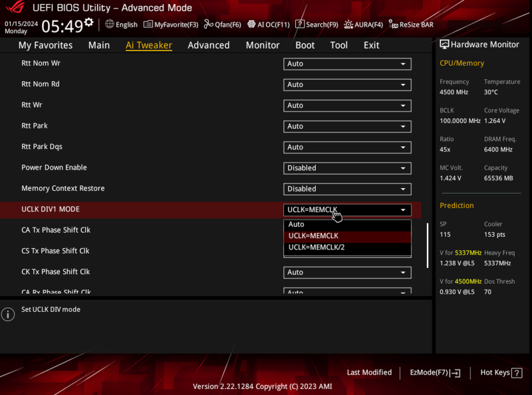532x395 pixels.
Task: Choose UCLK=MEMCLK option in list
Action: point(347,236)
